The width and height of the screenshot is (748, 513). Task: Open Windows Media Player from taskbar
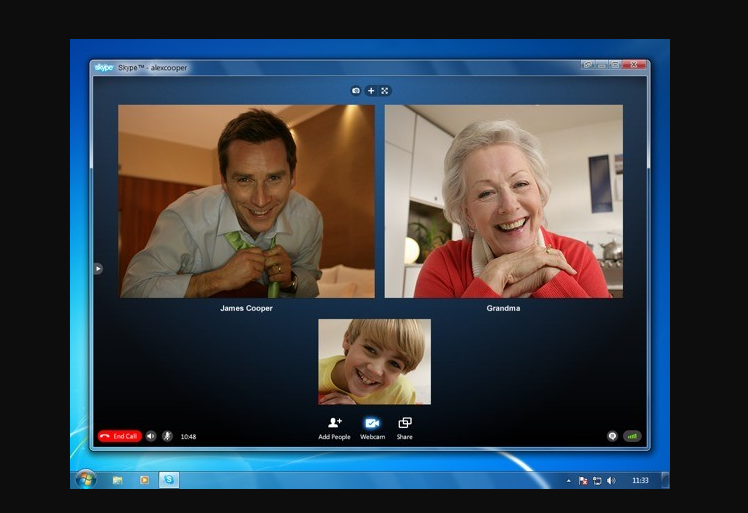point(144,480)
